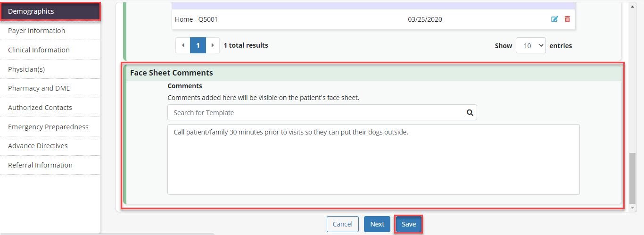Open Authorized Contacts section

40,108
